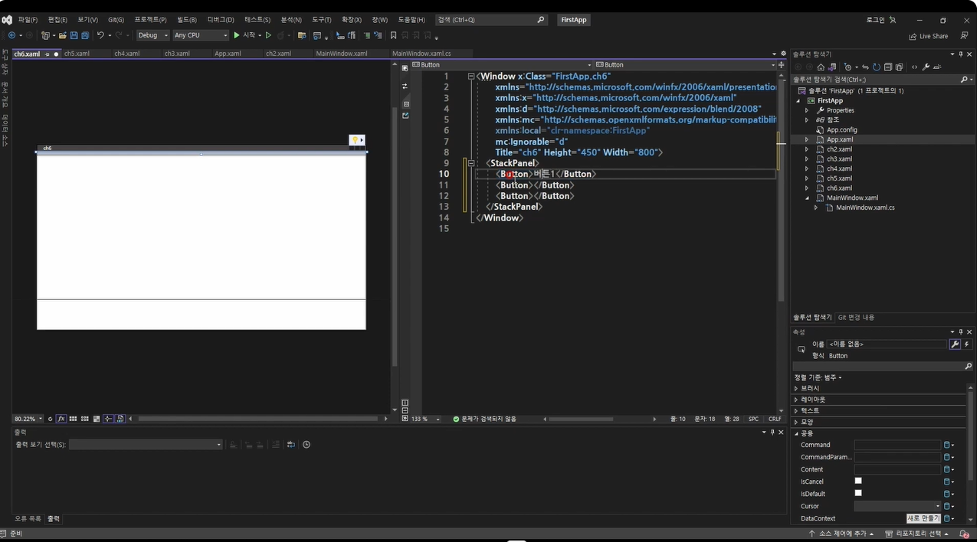The width and height of the screenshot is (980, 542).
Task: Click the toggle word wrap icon in Output
Action: tap(291, 445)
